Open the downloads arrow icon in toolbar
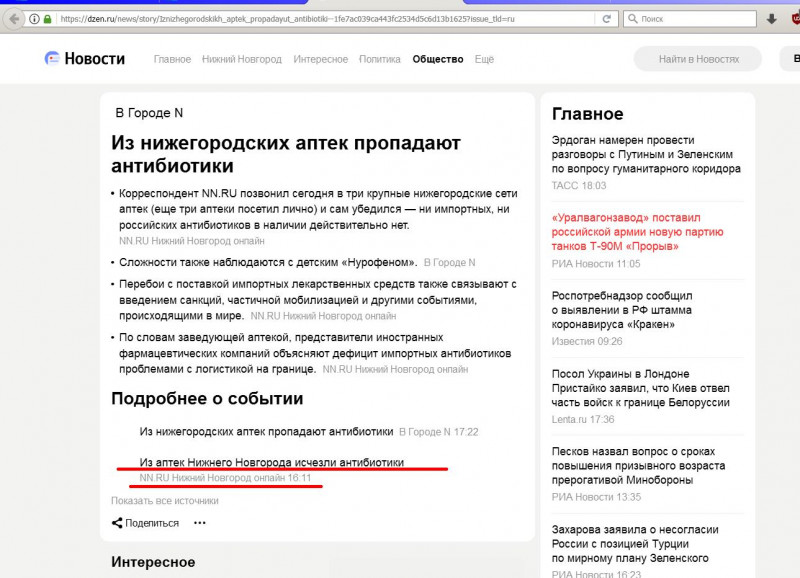This screenshot has height=578, width=800. [x=772, y=19]
